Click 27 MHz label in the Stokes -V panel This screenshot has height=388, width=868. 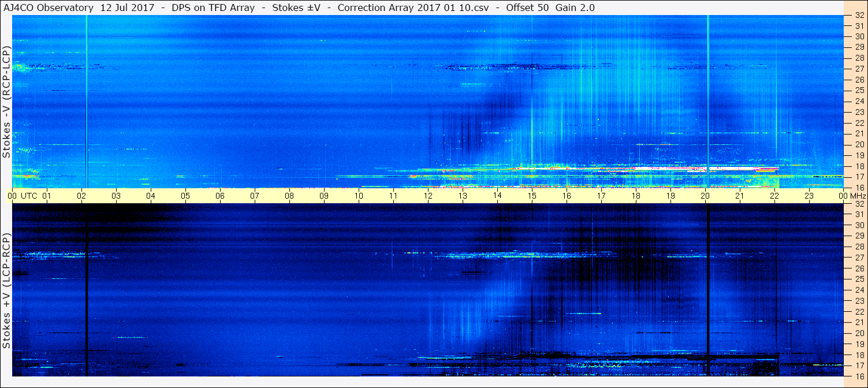(x=859, y=69)
